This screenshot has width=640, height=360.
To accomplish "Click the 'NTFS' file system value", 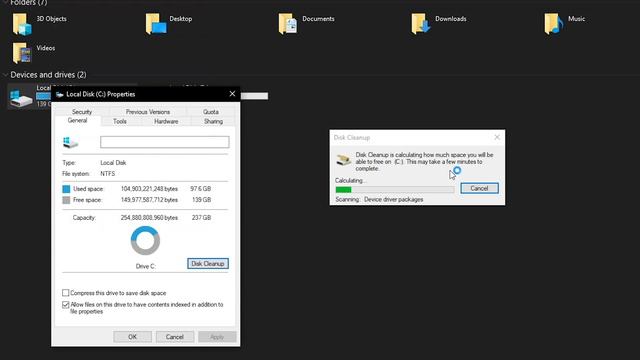I will tap(108, 174).
